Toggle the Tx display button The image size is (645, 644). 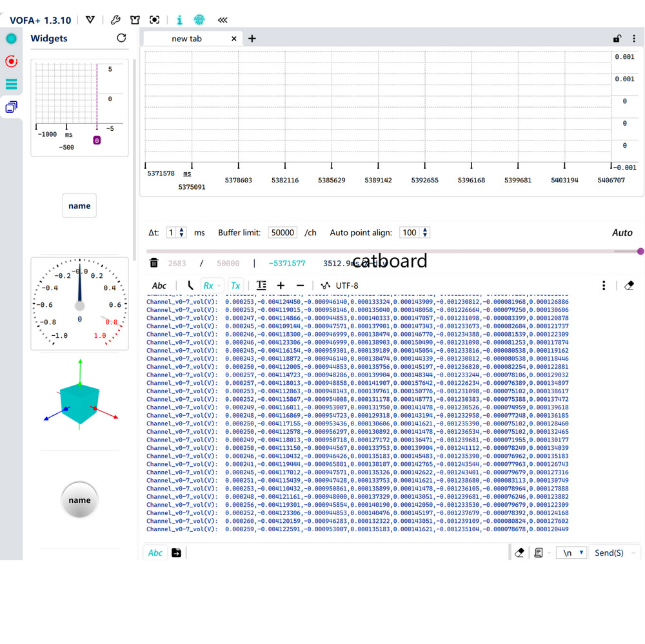pos(235,286)
